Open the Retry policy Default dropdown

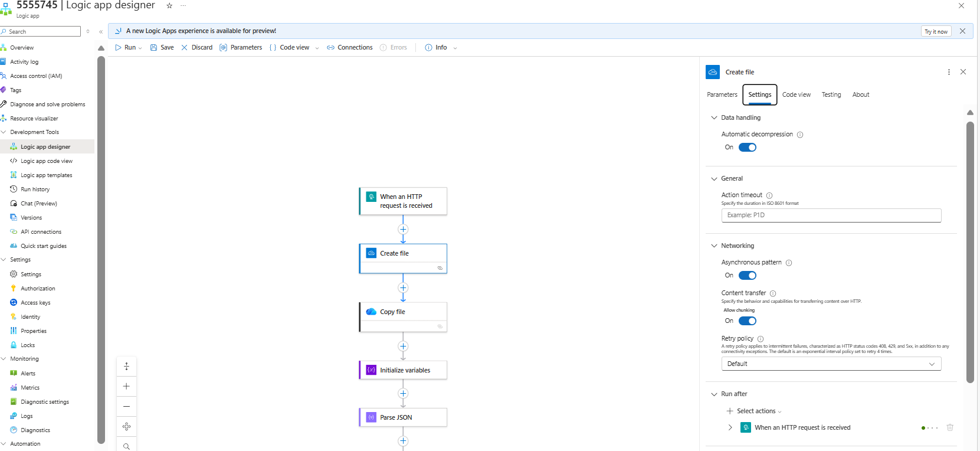click(x=831, y=364)
